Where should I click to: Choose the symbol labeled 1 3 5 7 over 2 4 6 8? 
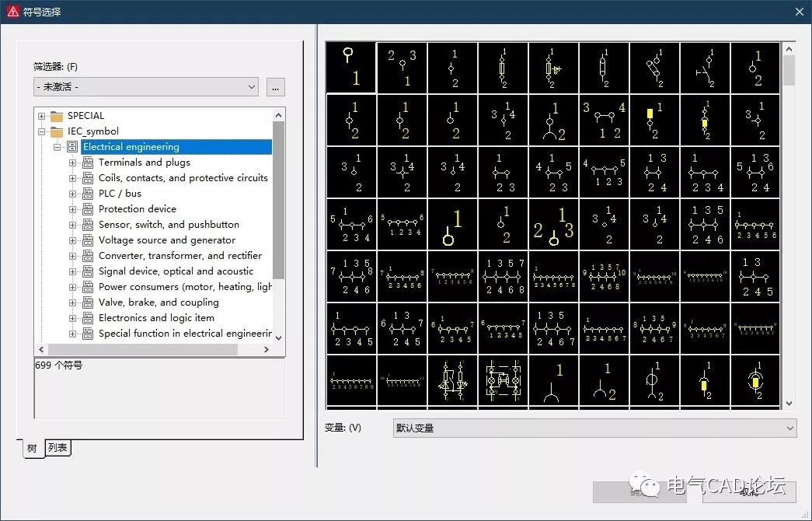(x=503, y=276)
